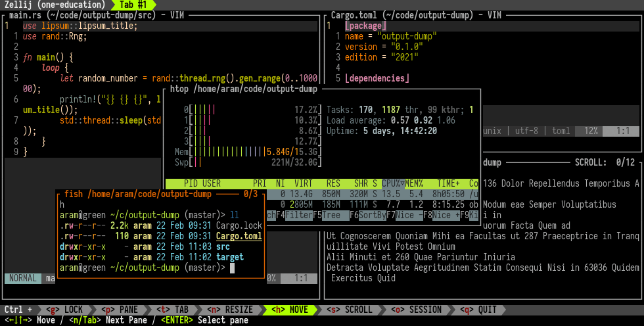Screen dimensions: 644x326
Task: Click the unix format in VIM status line
Action: click(x=492, y=131)
